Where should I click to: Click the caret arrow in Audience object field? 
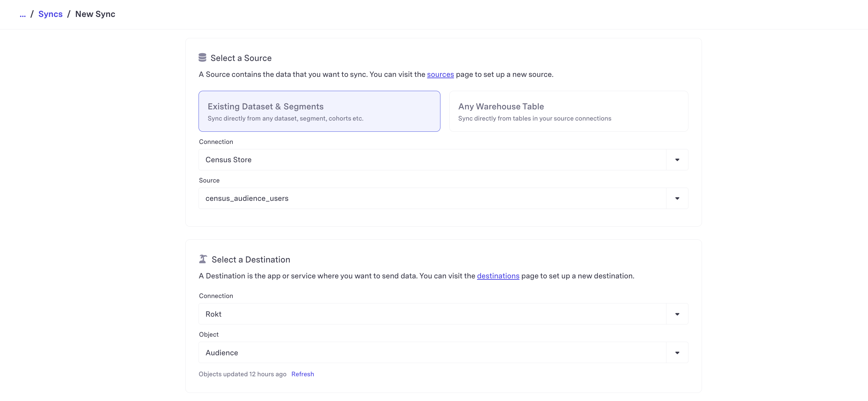pos(677,353)
